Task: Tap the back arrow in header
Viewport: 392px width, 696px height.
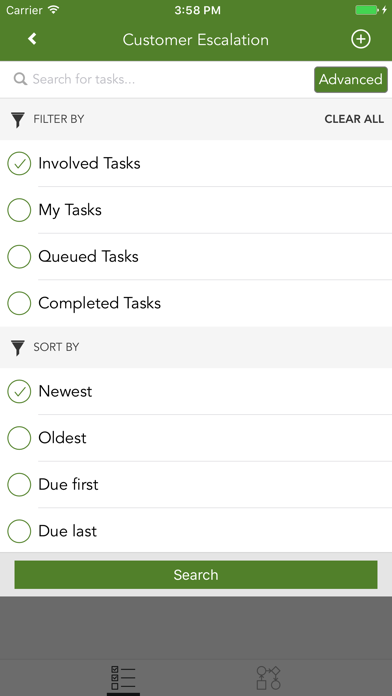Action: pos(32,39)
